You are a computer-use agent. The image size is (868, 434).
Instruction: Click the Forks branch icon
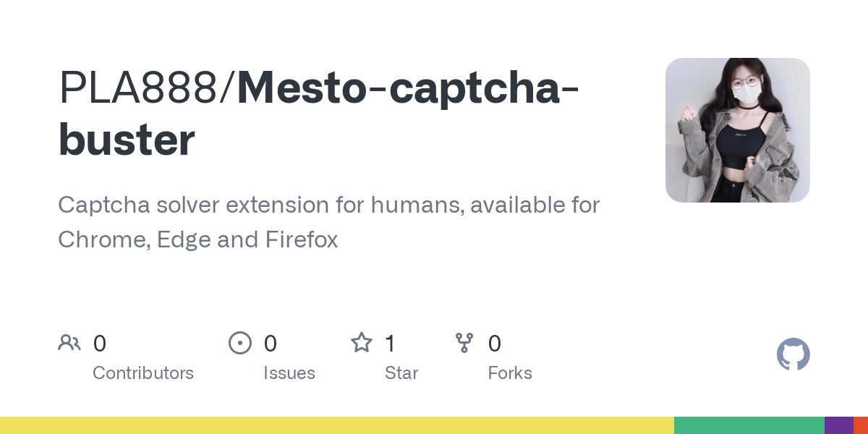(464, 343)
